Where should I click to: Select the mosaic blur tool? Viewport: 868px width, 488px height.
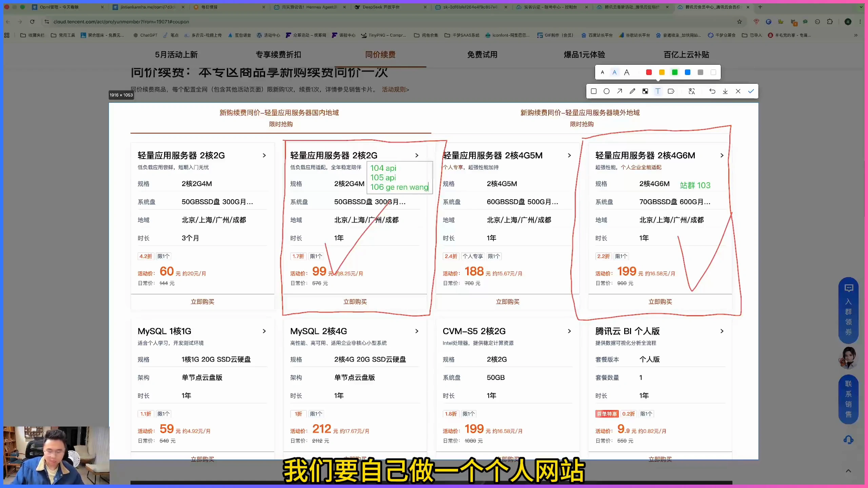(x=645, y=91)
